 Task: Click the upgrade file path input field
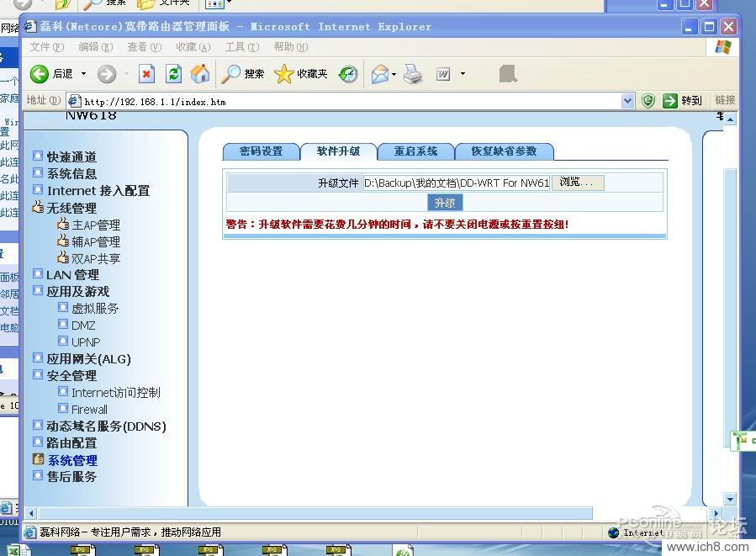(x=456, y=183)
